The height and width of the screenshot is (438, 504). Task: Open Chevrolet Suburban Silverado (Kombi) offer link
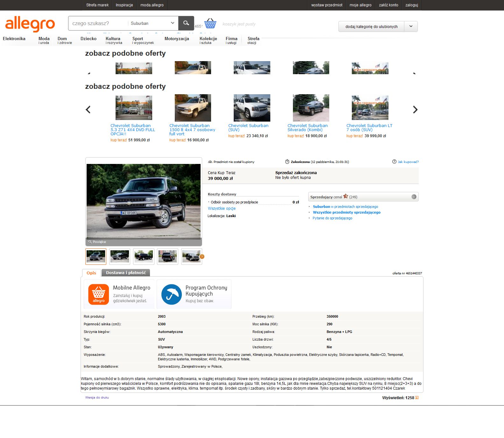click(308, 128)
